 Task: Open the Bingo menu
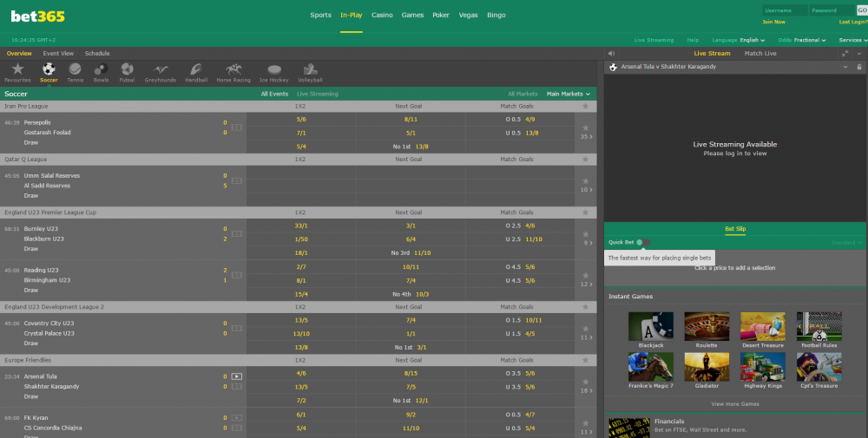496,15
